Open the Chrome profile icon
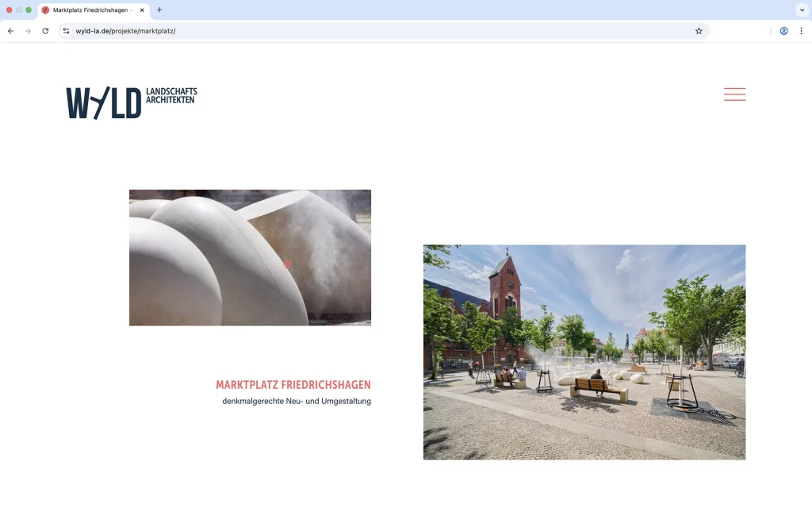The width and height of the screenshot is (812, 508). pyautogui.click(x=783, y=31)
